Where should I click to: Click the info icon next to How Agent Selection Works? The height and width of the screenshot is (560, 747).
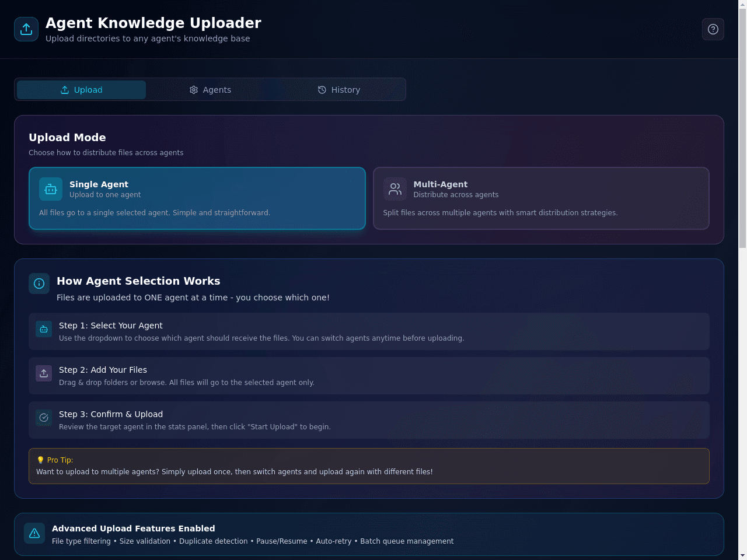[39, 283]
